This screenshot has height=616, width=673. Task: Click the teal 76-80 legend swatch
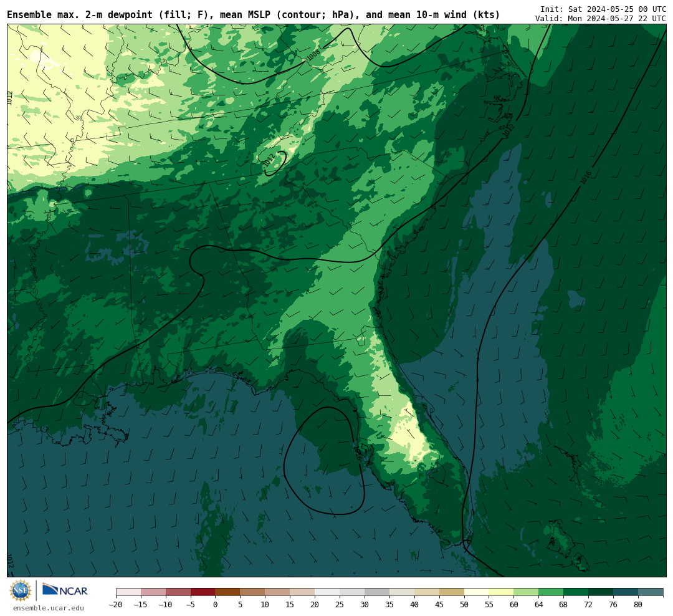[626, 592]
